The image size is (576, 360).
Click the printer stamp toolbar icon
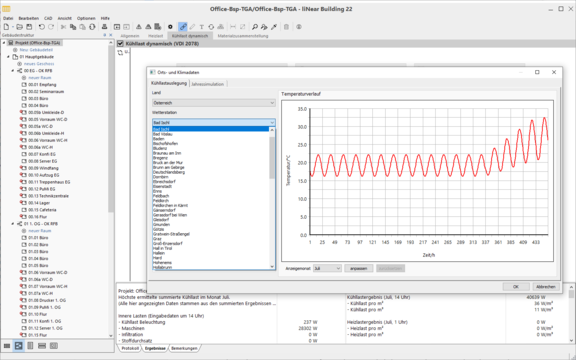pos(104,27)
